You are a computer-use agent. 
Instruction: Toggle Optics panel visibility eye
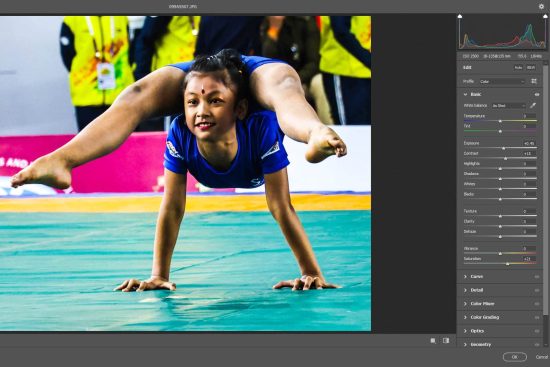pos(537,331)
